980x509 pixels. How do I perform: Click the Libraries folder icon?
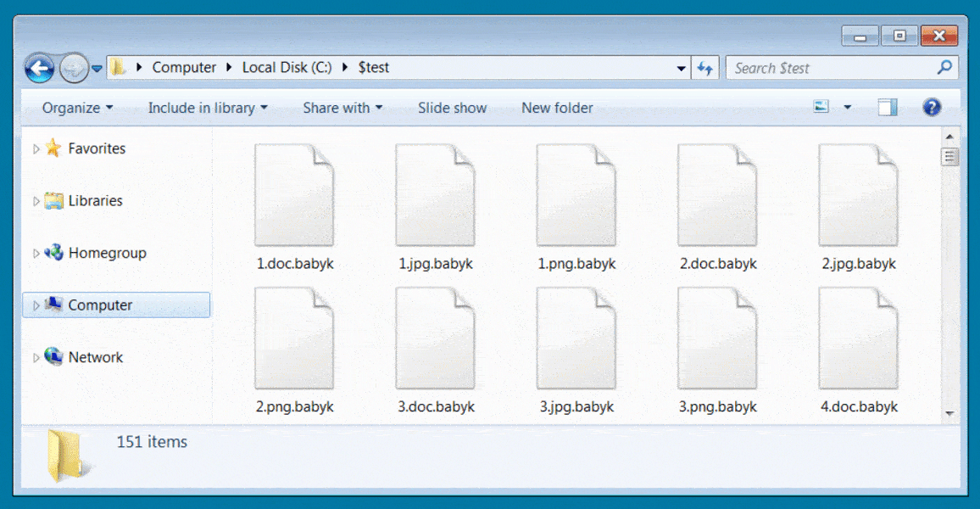click(53, 201)
